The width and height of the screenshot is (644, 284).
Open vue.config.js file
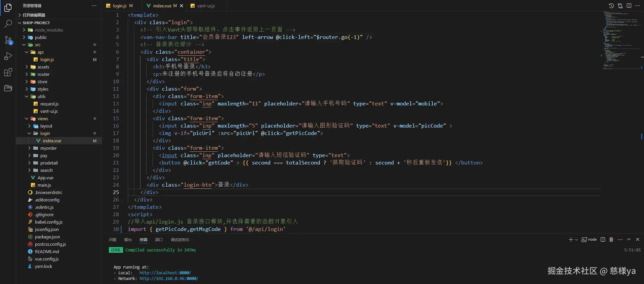(59, 259)
